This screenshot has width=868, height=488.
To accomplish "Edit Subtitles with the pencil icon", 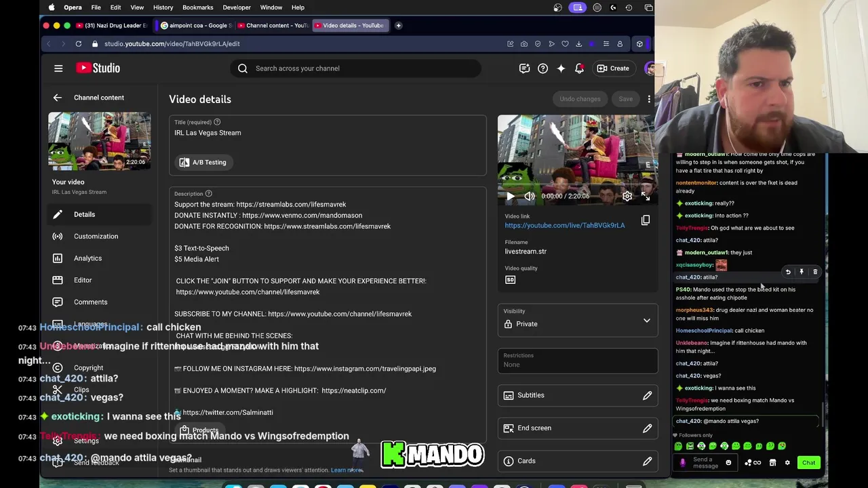I will pyautogui.click(x=647, y=395).
